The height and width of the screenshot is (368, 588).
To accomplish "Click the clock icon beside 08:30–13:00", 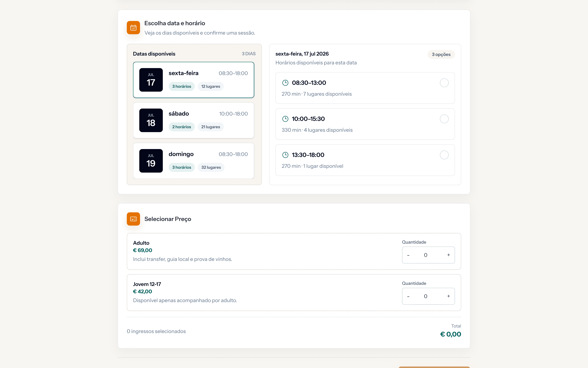I will point(285,83).
